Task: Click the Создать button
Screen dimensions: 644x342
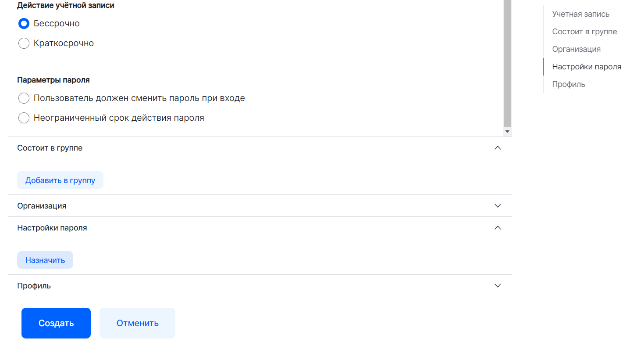Action: click(x=56, y=323)
